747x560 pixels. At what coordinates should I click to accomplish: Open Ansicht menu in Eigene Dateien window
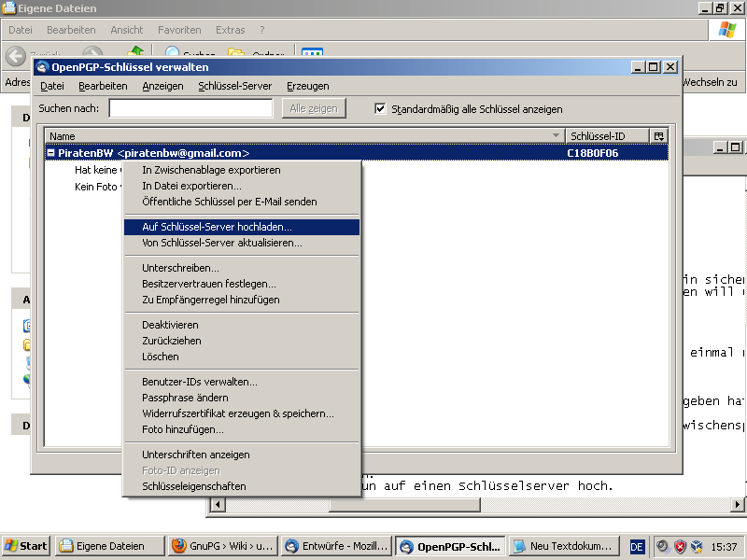127,30
